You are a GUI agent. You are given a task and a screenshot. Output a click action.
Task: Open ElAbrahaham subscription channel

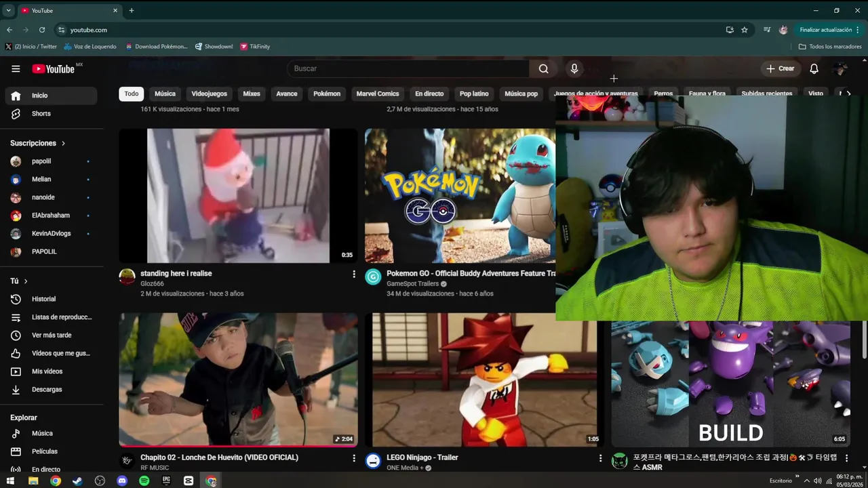[51, 216]
